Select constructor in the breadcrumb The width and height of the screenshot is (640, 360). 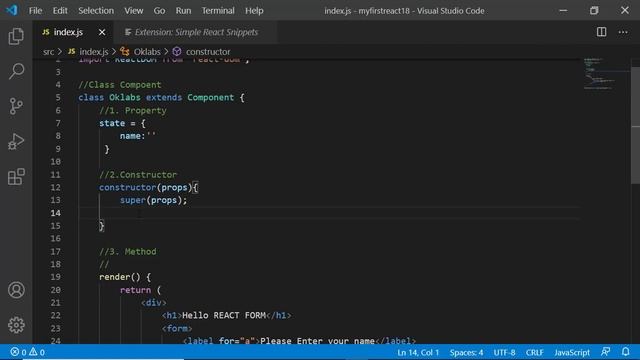208,52
